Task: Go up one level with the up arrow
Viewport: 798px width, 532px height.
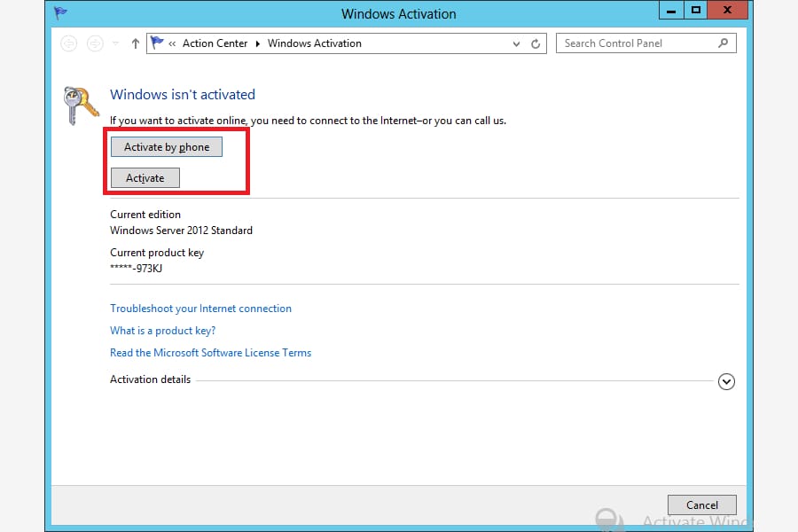Action: click(x=136, y=43)
